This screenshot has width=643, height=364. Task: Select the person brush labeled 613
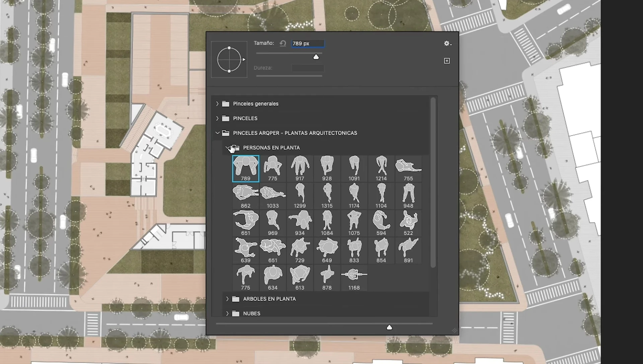pyautogui.click(x=300, y=278)
